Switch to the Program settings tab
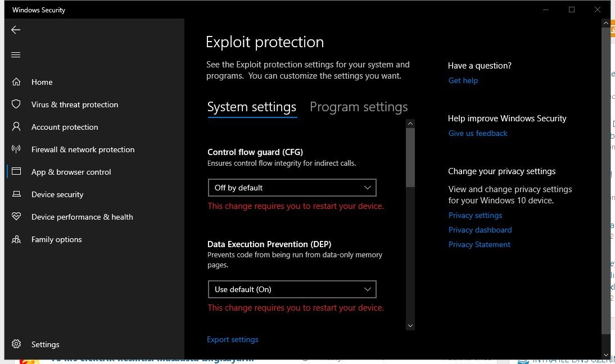This screenshot has height=364, width=615. pos(359,107)
